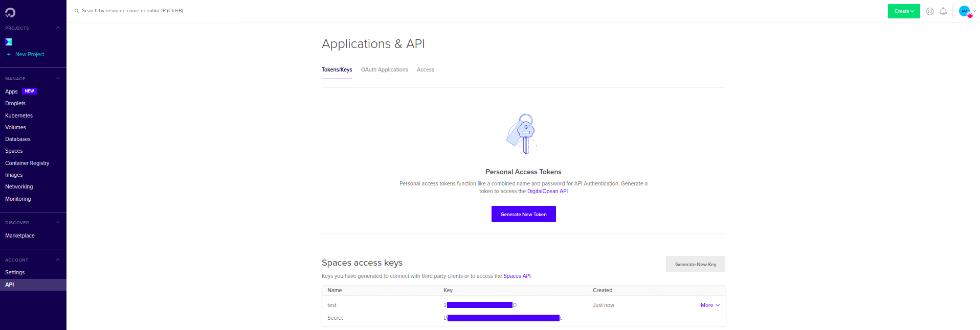
Task: Collapse the Manage sidebar section
Action: click(58, 79)
